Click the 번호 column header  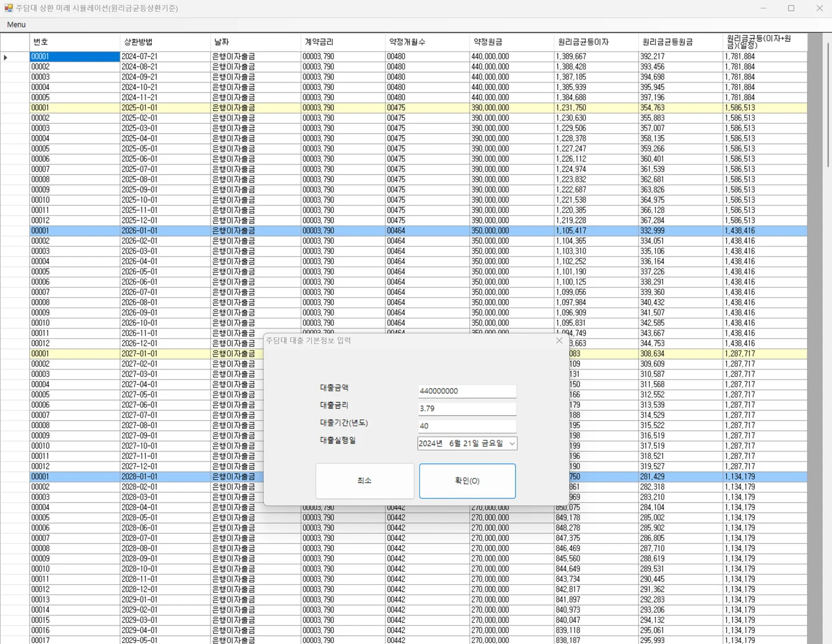click(74, 42)
